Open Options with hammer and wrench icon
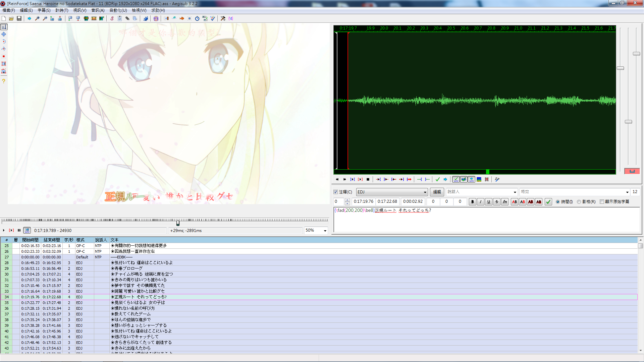Viewport: 644px width, 362px height. click(223, 18)
